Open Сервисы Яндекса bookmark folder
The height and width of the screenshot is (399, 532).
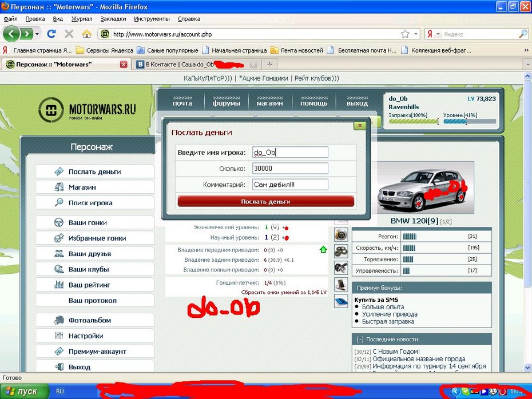(105, 50)
